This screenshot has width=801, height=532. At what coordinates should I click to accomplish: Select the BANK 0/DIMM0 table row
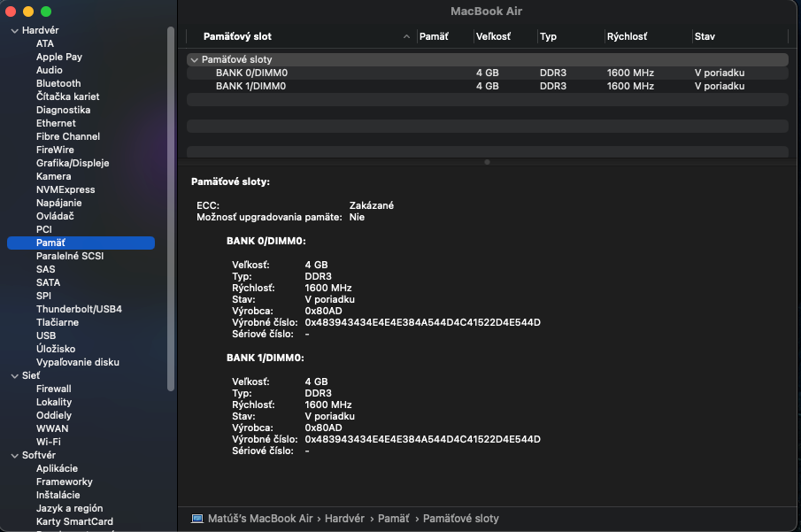click(250, 73)
